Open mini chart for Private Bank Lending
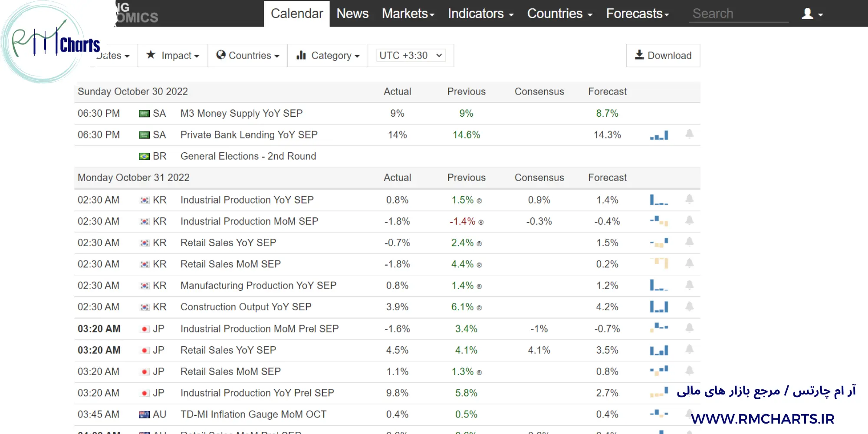 pyautogui.click(x=659, y=135)
